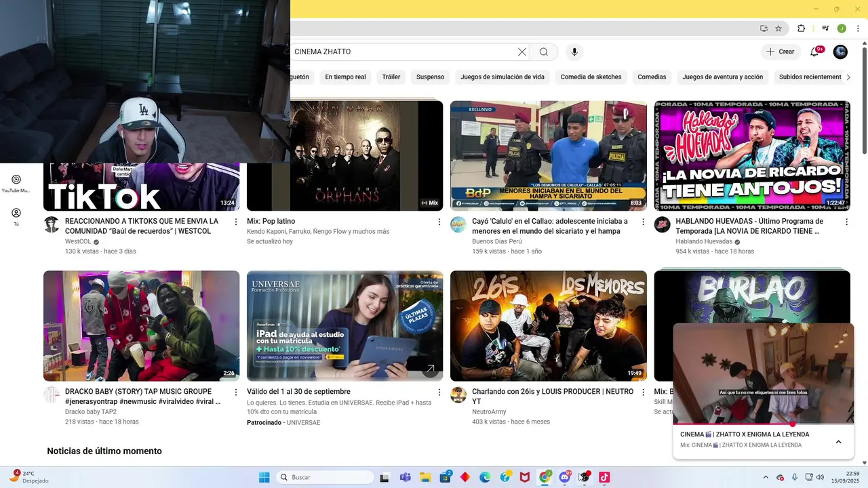Open the Los Menores 26is video thumbnail
The image size is (868, 488).
point(549,326)
